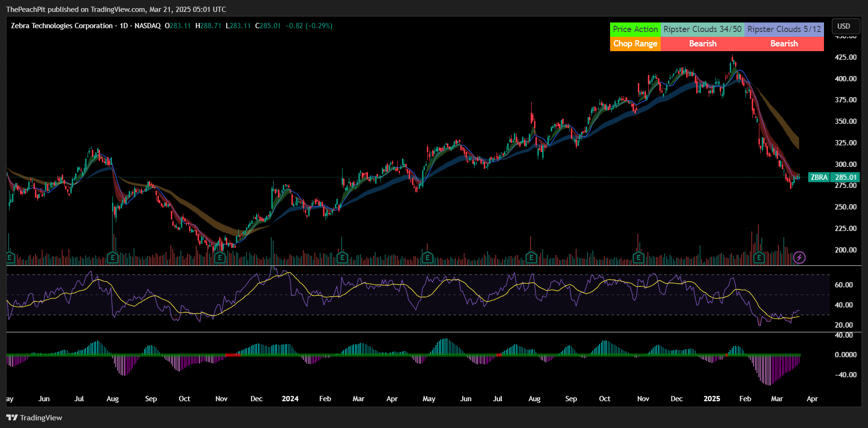Select the earnings E marker near Aug 2024
868x428 pixels.
(531, 258)
